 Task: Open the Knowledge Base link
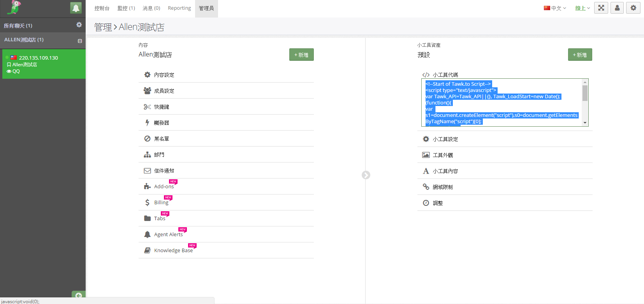173,251
